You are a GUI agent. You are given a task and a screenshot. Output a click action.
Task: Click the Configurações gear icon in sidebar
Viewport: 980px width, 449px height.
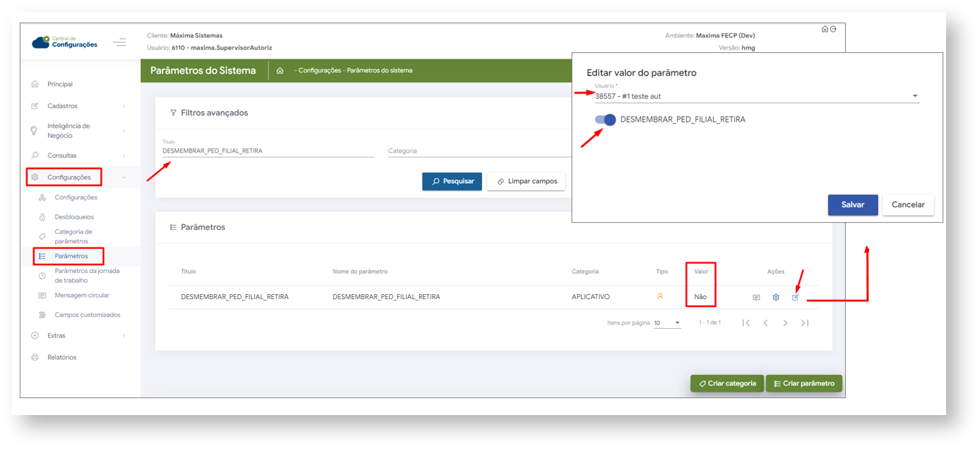click(x=35, y=177)
